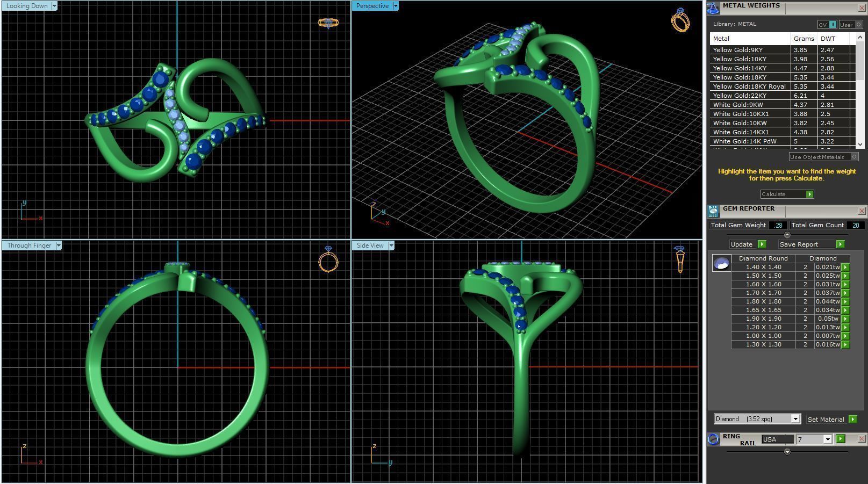Select the Yellow Gold:14KY row
The image size is (868, 484).
point(783,68)
